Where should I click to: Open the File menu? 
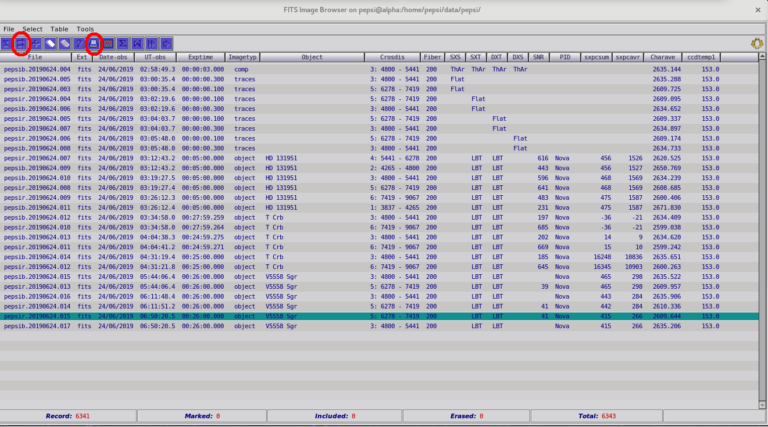pos(9,29)
